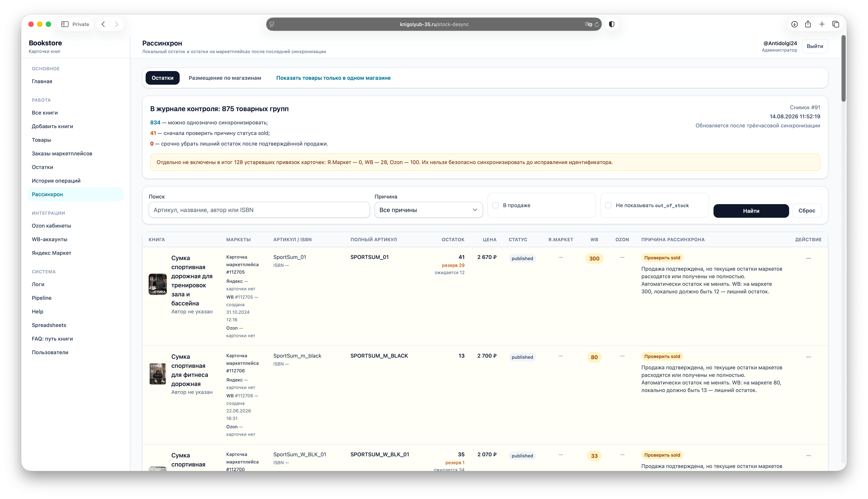Toggle the Safari sidebar icon
Image resolution: width=868 pixels, height=499 pixels.
65,24
